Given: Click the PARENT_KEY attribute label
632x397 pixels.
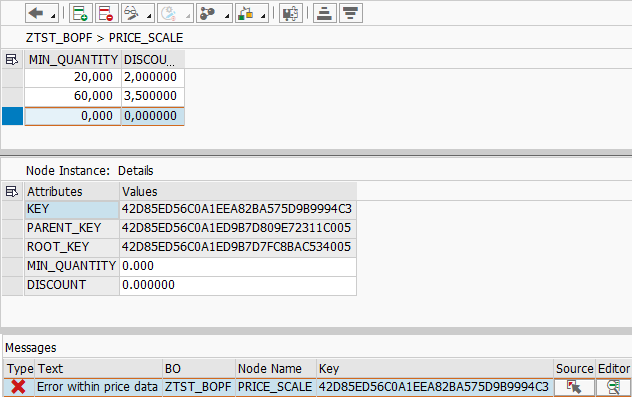Looking at the screenshot, I should pyautogui.click(x=72, y=228).
